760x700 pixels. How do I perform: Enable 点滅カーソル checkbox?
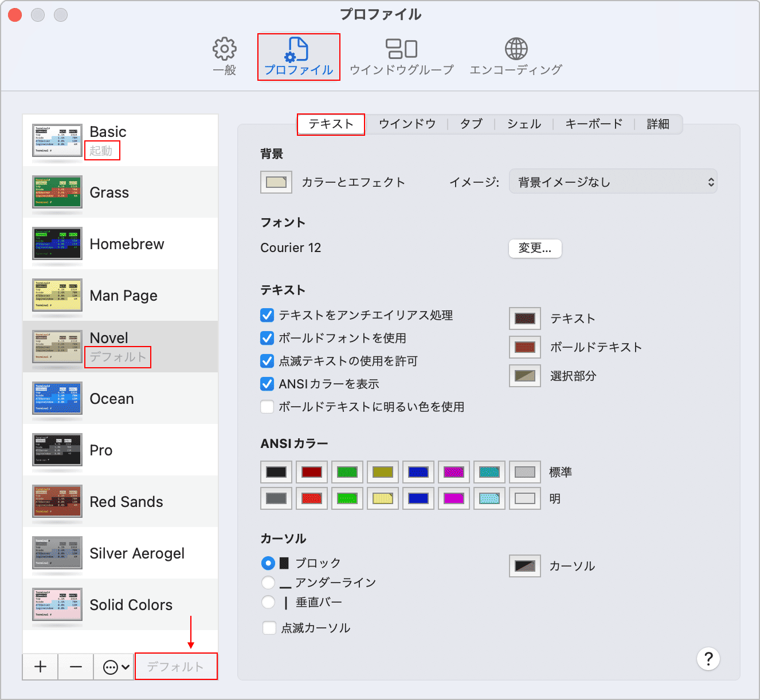coord(269,628)
